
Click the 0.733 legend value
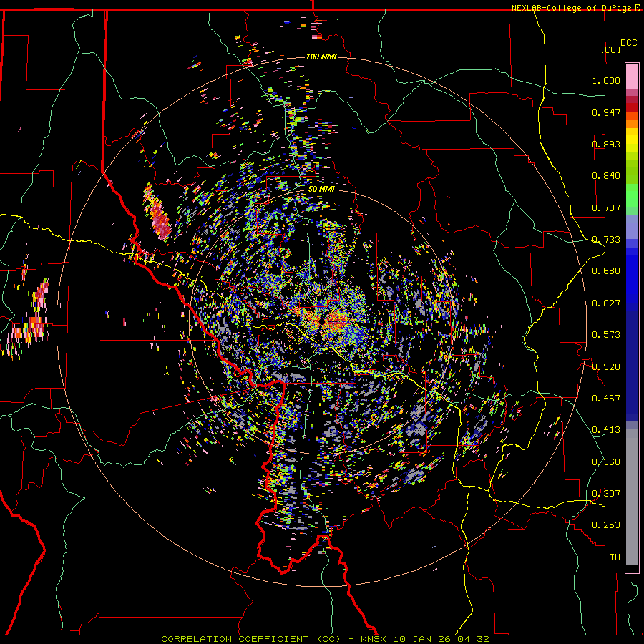[606, 240]
